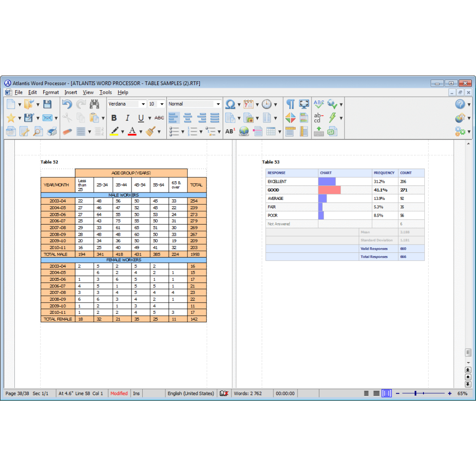Viewport: 476px width, 476px height.
Task: Click English (United States) in the status bar
Action: [191, 393]
